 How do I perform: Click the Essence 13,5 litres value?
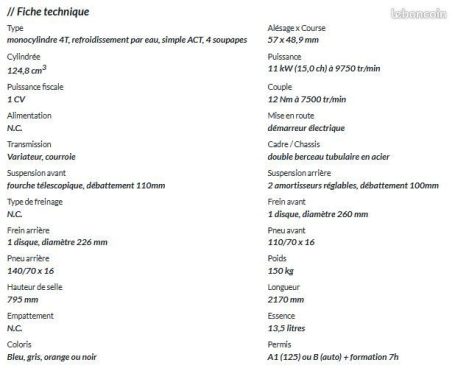(286, 328)
